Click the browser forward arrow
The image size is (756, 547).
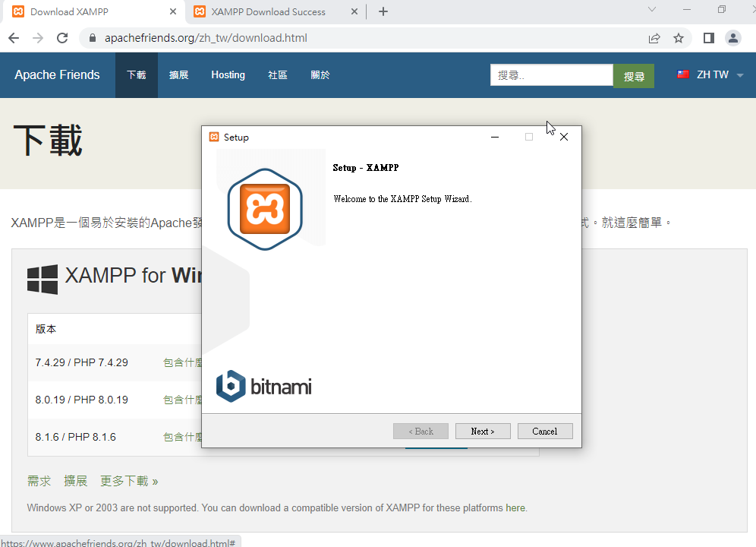coord(38,38)
